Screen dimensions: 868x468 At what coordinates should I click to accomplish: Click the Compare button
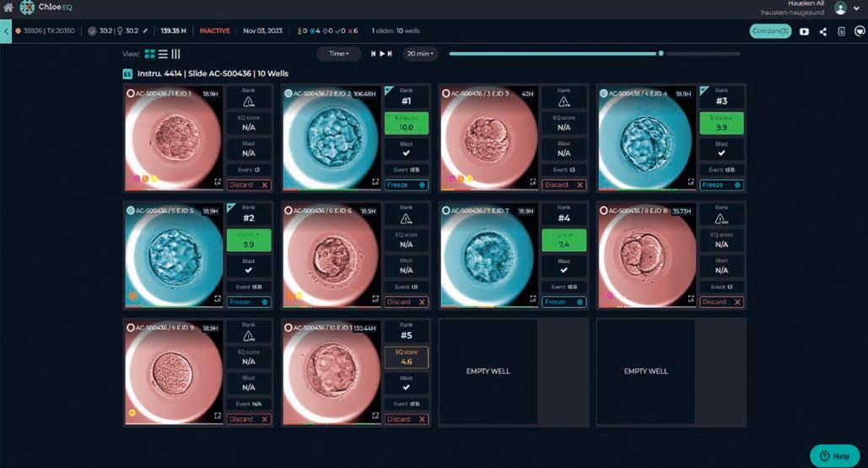(x=770, y=31)
